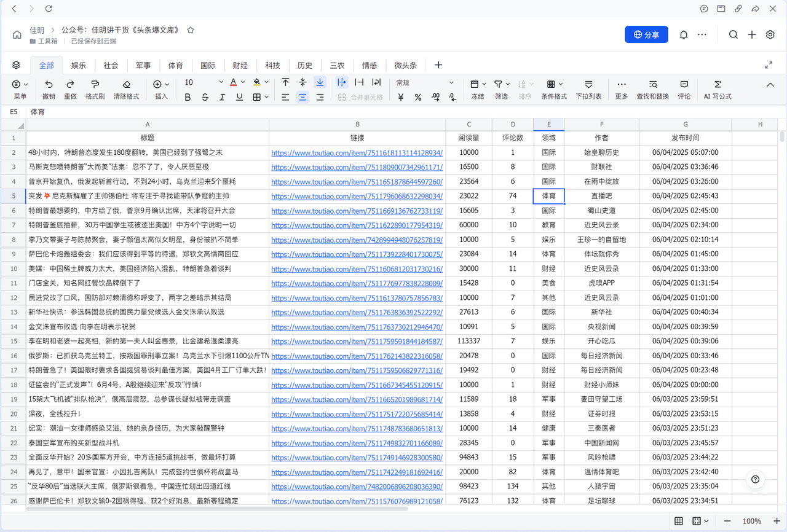
Task: Toggle strikethrough text formatting
Action: point(205,97)
